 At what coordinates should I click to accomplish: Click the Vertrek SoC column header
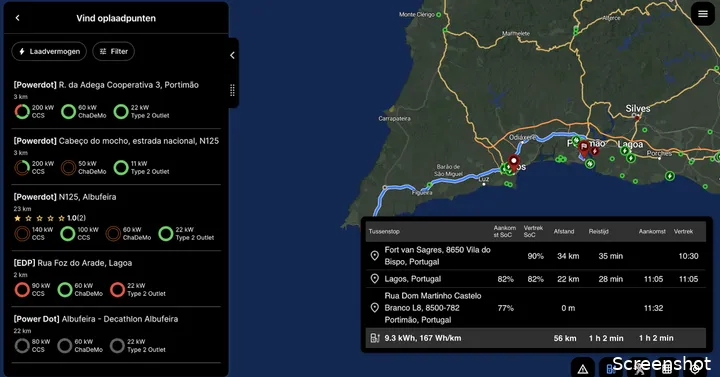point(533,231)
